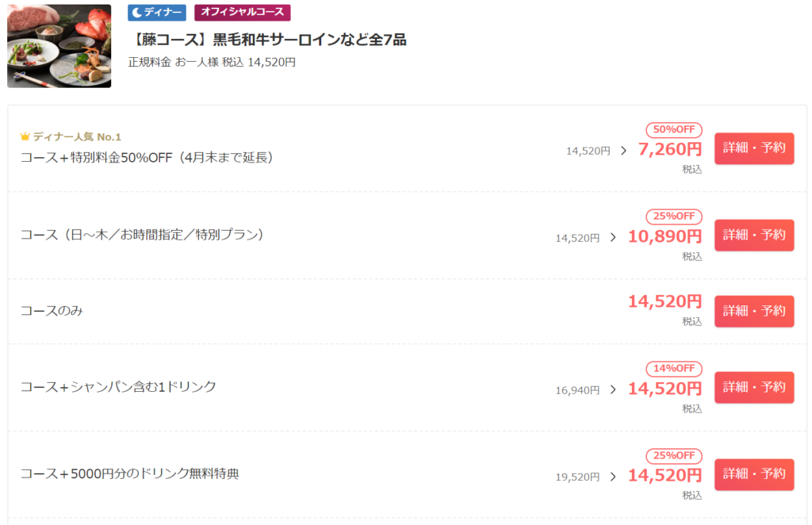Click the 50%OFF discount badge
The image size is (812, 525).
tap(673, 130)
